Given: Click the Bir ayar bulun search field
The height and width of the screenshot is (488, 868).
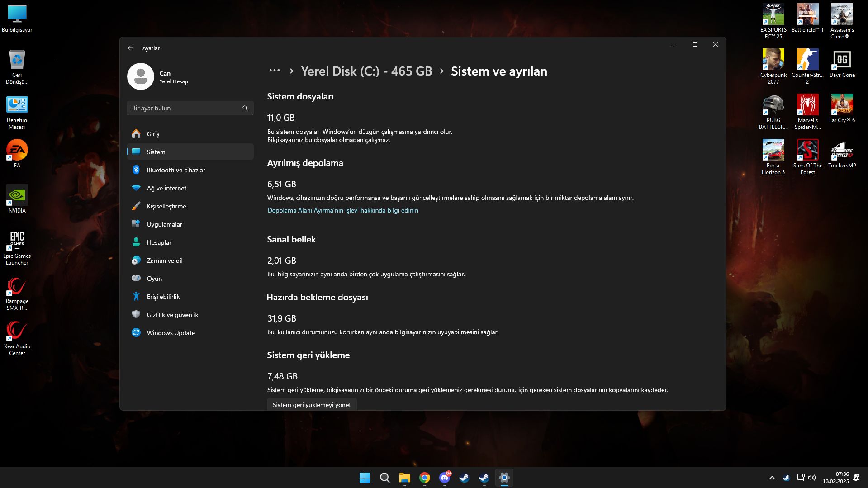Looking at the screenshot, I should coord(190,108).
